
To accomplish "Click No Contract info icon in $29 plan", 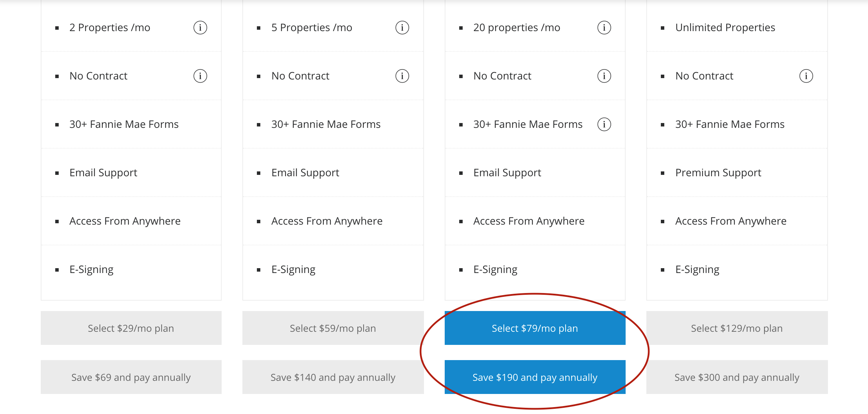I will [200, 76].
